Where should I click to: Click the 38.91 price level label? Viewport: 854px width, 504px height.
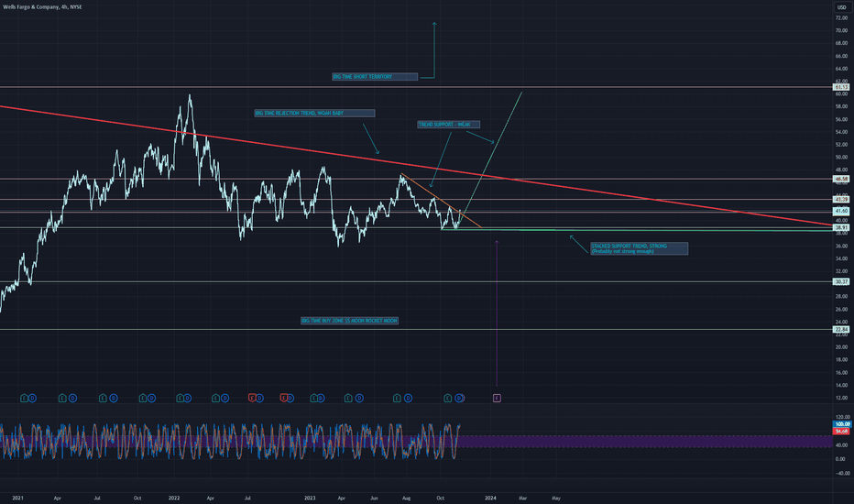(841, 228)
